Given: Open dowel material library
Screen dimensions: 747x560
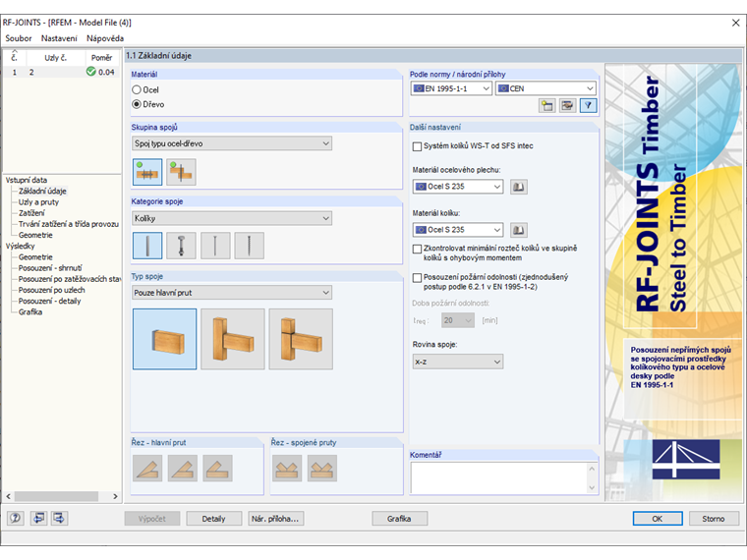Looking at the screenshot, I should click(x=518, y=230).
